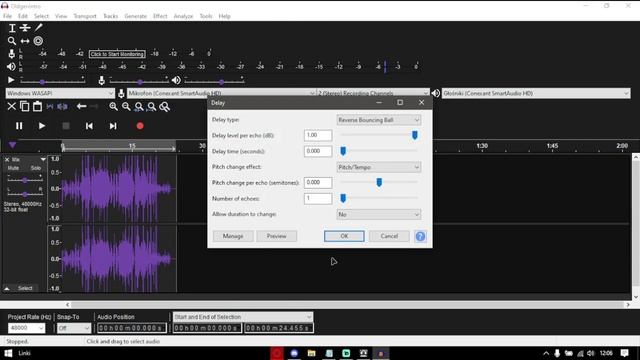The image size is (640, 360).
Task: Click the Silence audio selection icon
Action: (x=62, y=107)
